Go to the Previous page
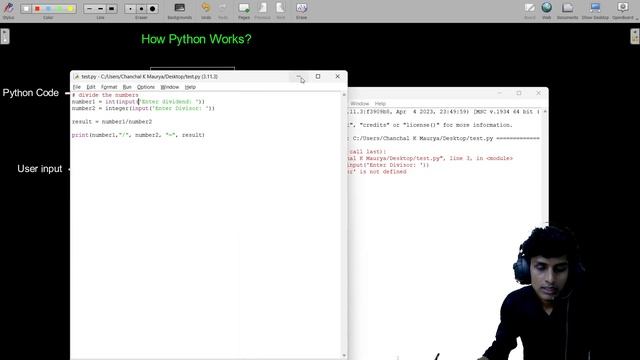Image resolution: width=640 pixels, height=360 pixels. [262, 10]
